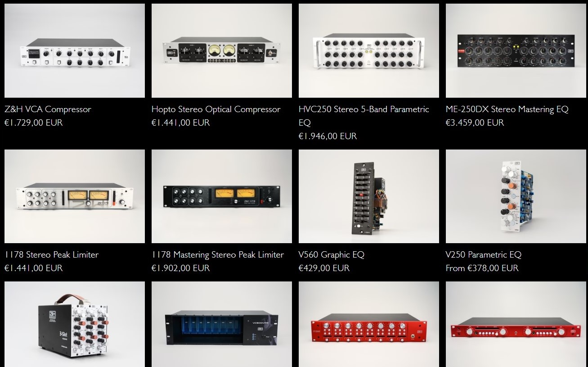Click the black 1178 Mastering Stereo Peak Limiter image
Image resolution: width=588 pixels, height=367 pixels.
222,196
